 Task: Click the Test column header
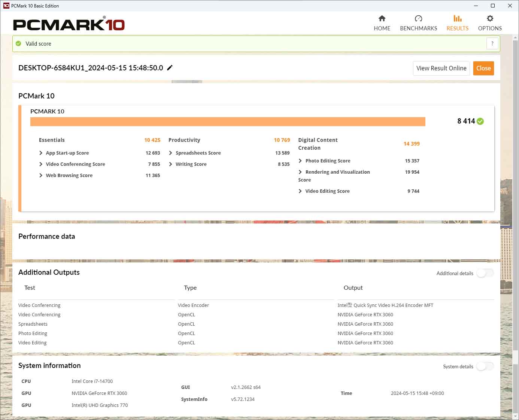coord(30,287)
